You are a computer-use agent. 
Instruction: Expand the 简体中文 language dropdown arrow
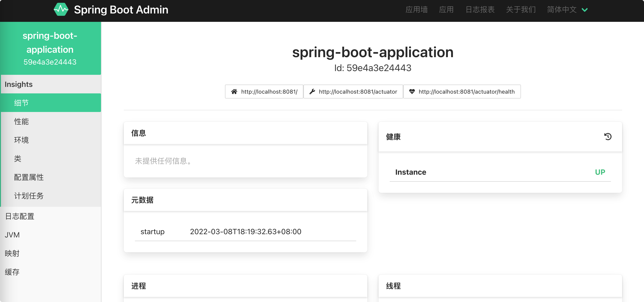(x=584, y=10)
